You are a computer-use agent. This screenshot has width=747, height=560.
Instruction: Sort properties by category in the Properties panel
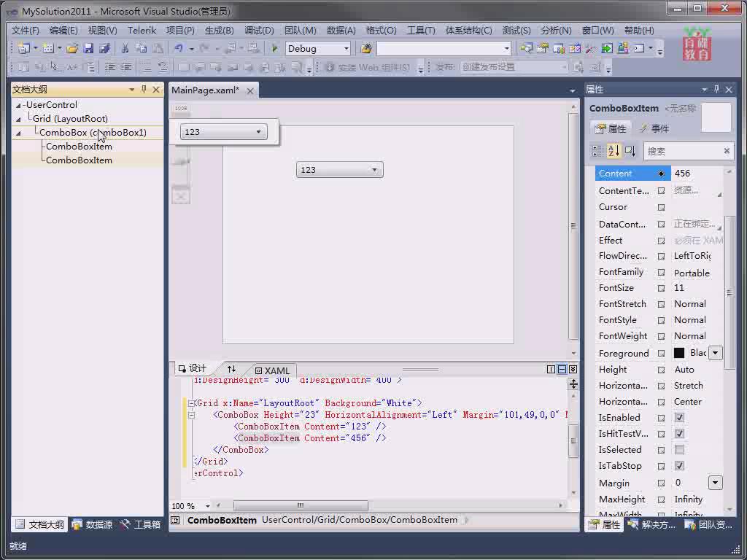tap(597, 151)
